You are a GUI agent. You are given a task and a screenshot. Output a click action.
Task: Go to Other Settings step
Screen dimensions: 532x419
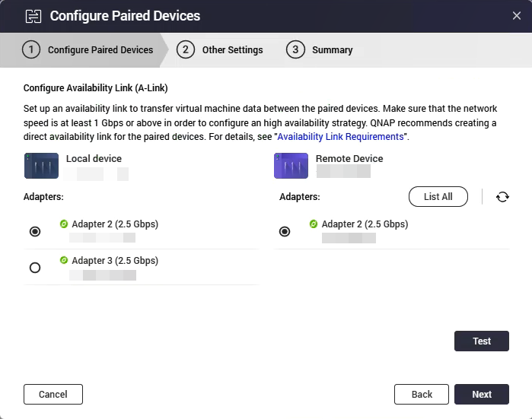(x=220, y=50)
